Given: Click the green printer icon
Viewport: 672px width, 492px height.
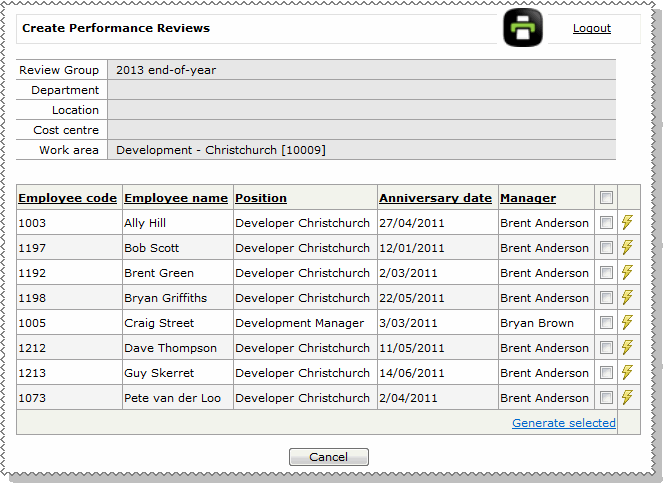Looking at the screenshot, I should [x=523, y=28].
